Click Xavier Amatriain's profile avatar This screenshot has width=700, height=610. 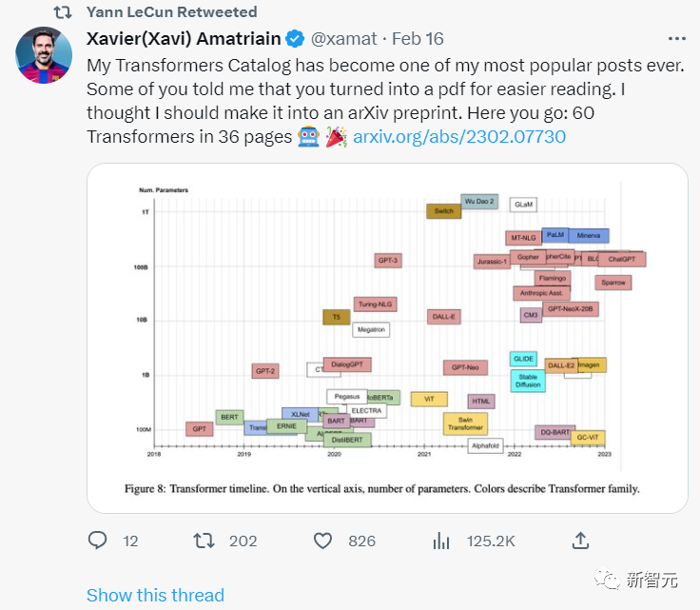[x=45, y=55]
